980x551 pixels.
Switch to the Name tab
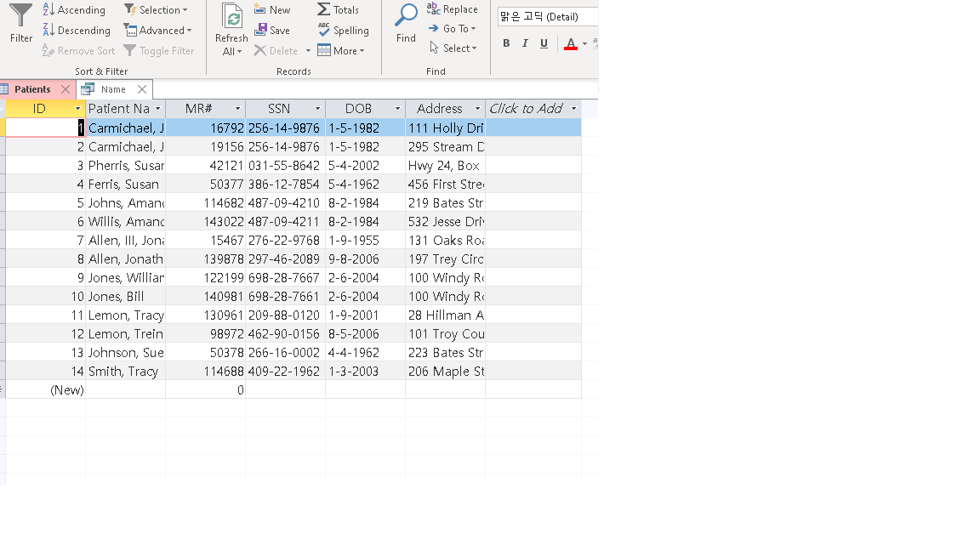113,89
